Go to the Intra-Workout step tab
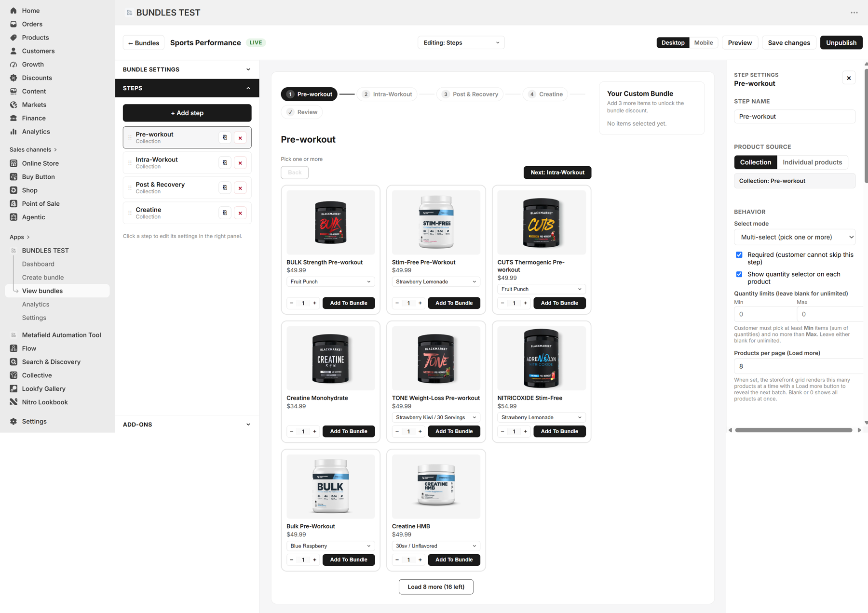The width and height of the screenshot is (868, 613). tap(387, 94)
